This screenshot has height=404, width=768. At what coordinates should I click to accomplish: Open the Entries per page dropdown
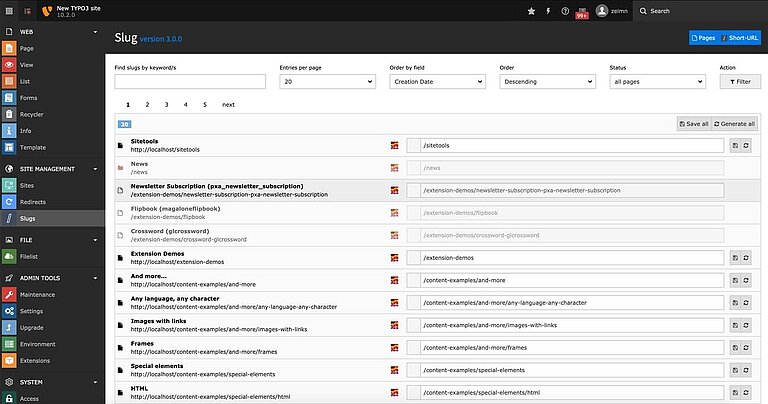coord(327,82)
